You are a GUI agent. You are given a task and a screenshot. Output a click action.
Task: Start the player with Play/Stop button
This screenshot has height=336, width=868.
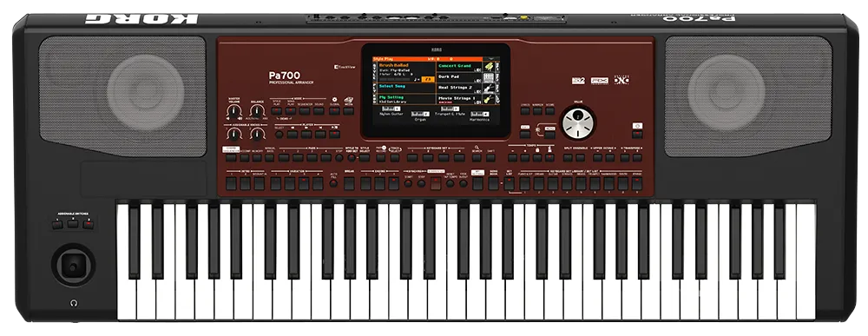coord(334,135)
